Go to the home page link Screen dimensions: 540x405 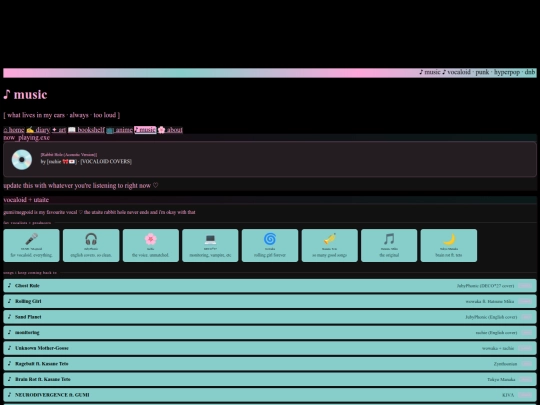click(x=14, y=130)
